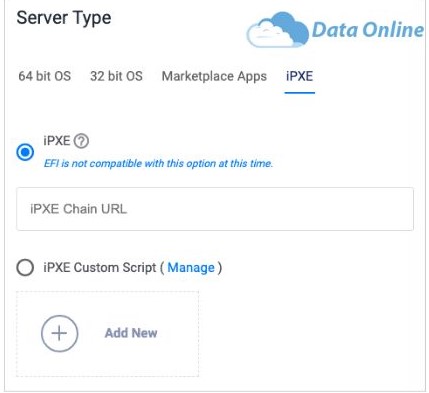Click the Server Type heading
429x393 pixels.
[64, 18]
